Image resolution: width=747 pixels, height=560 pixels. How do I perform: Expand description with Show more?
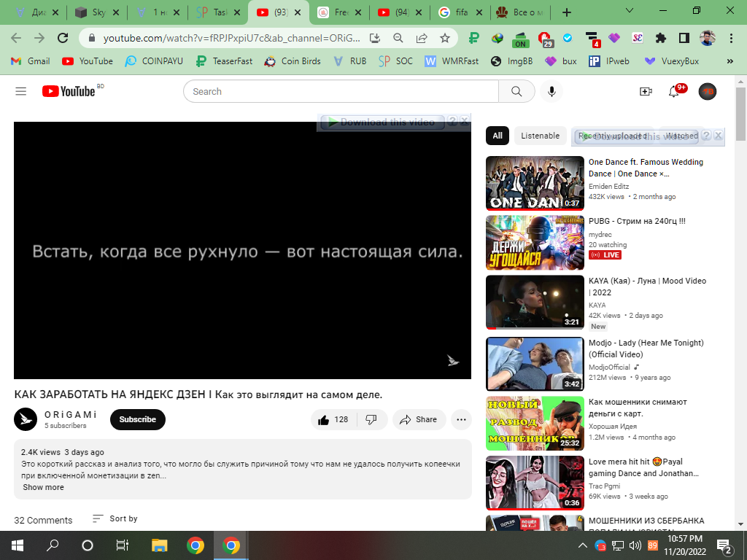pyautogui.click(x=43, y=487)
